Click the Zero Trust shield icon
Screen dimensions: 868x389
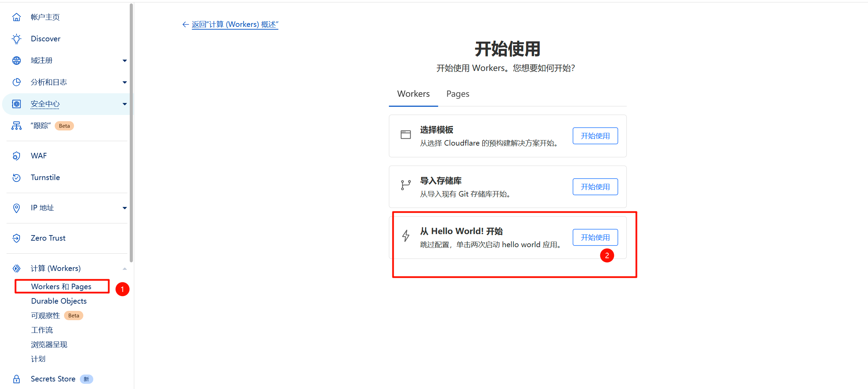coord(17,238)
